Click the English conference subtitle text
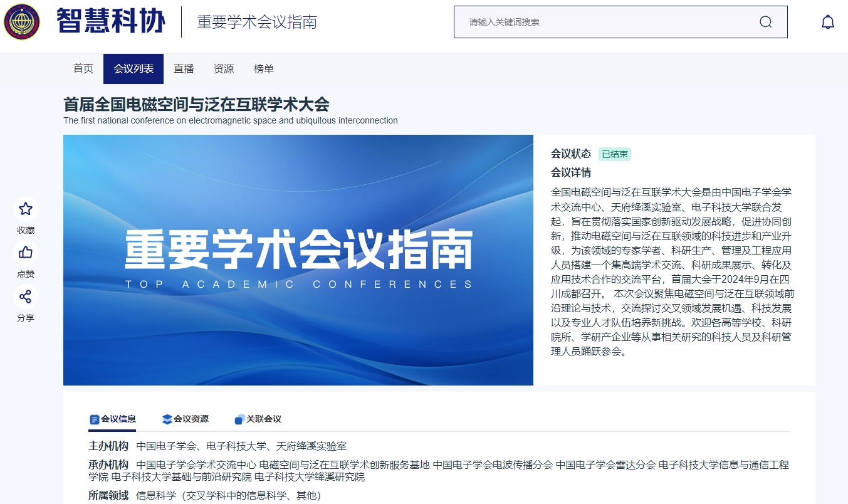 tap(231, 120)
